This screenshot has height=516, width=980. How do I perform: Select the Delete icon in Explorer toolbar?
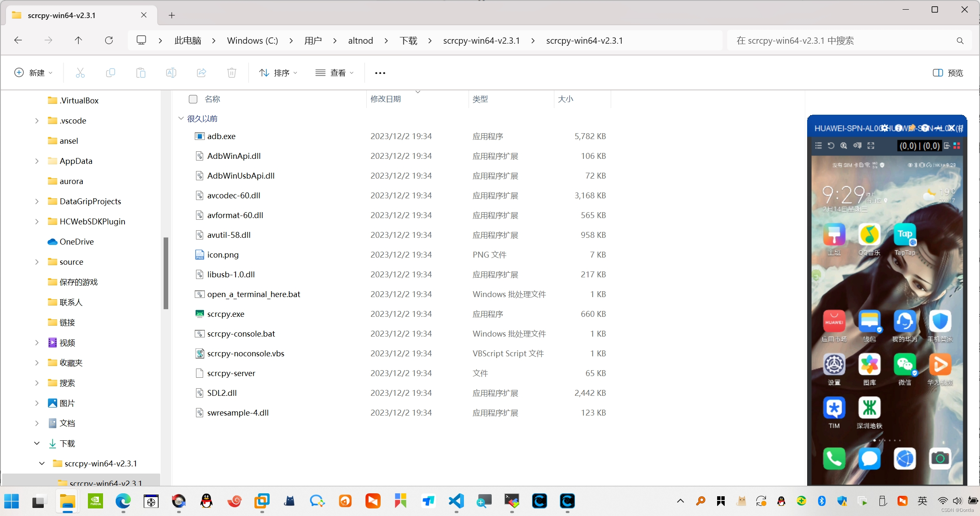click(x=231, y=73)
